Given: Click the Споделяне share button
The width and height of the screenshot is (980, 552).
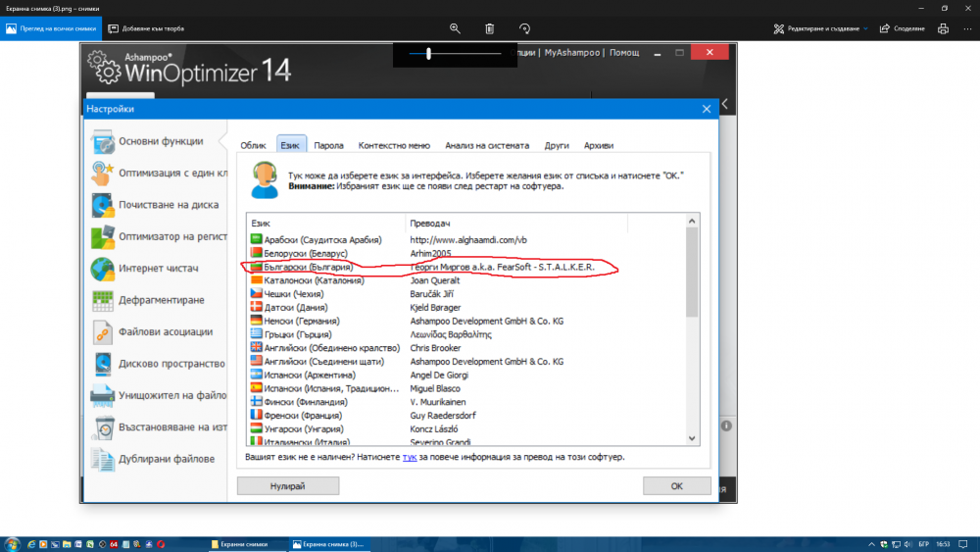Looking at the screenshot, I should click(903, 28).
